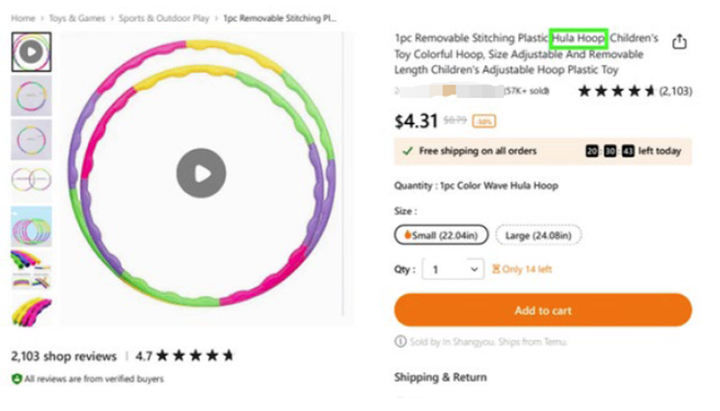The height and width of the screenshot is (411, 720).
Task: Select the first video thumbnail
Action: point(31,52)
